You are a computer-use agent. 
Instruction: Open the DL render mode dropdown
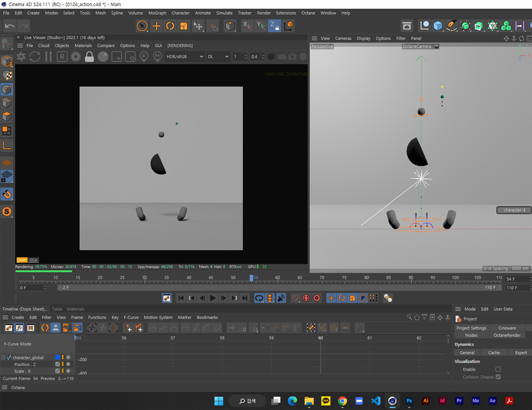(218, 57)
